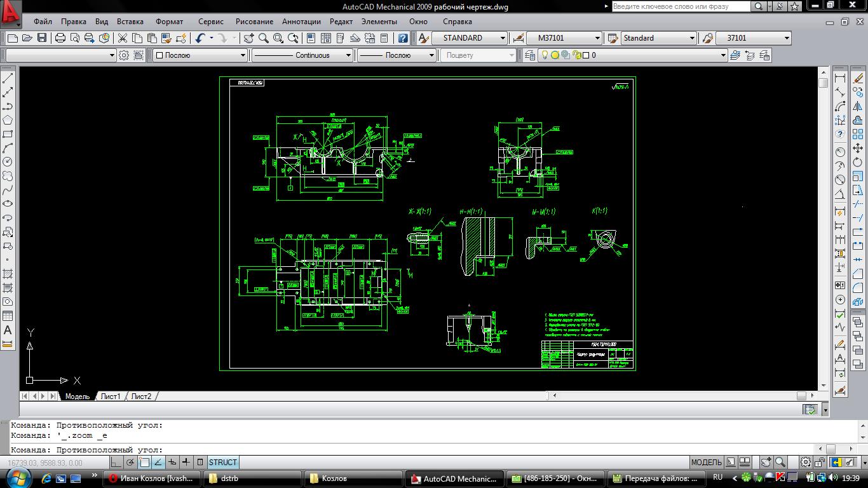Select the Multiline Text tool (letter A)
The width and height of the screenshot is (868, 488).
tap(8, 330)
